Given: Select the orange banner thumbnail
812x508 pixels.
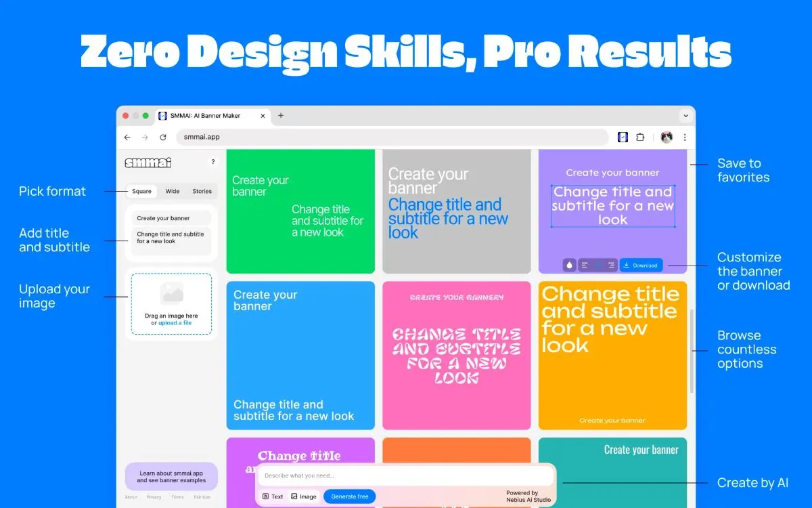Looking at the screenshot, I should pos(457,451).
